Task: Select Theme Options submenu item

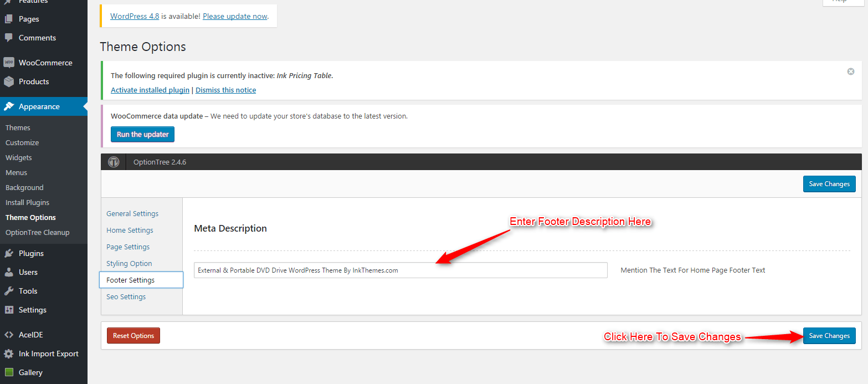Action: tap(30, 217)
